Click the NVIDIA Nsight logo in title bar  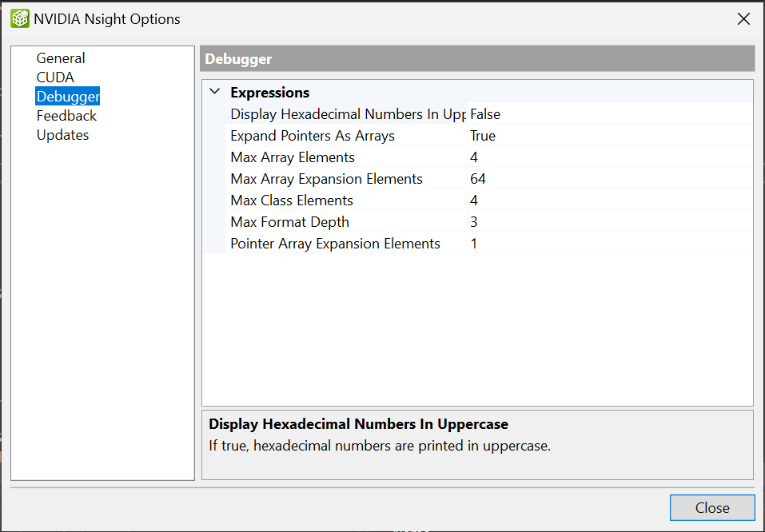[19, 18]
